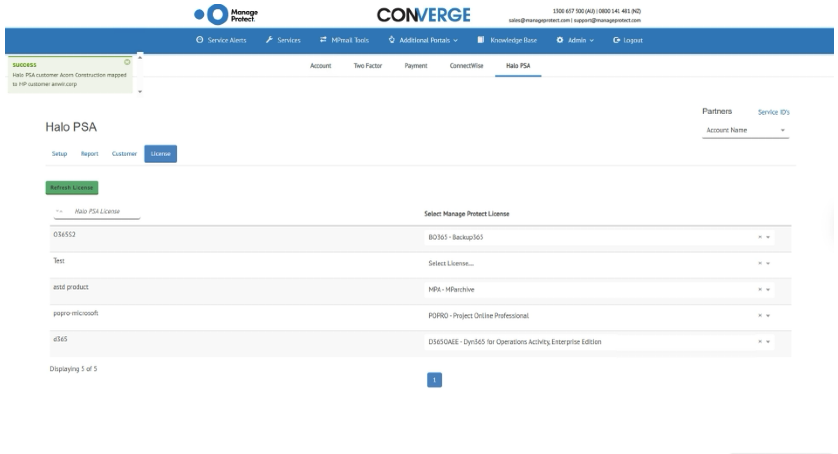The image size is (838, 454).
Task: Click the Displaying 5 of 5 text
Action: click(x=73, y=369)
